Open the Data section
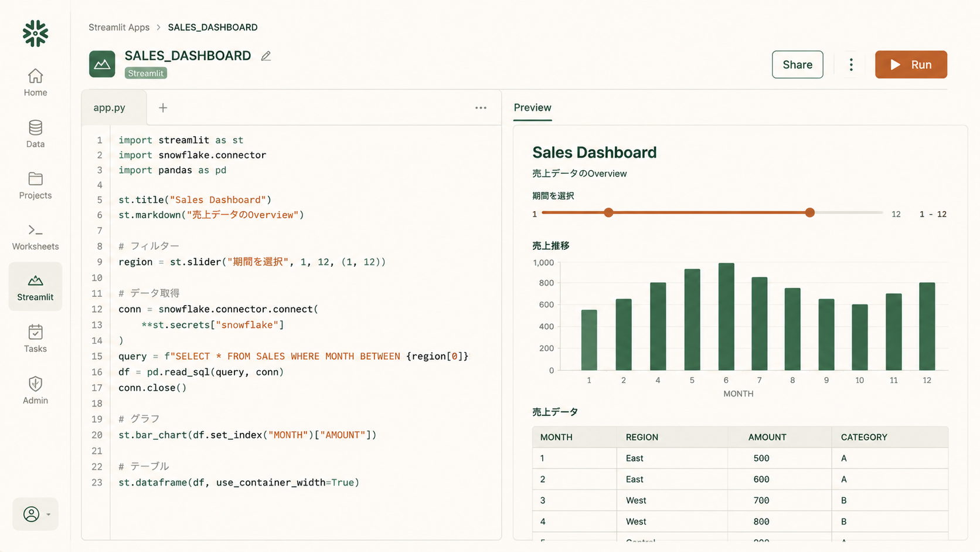This screenshot has height=552, width=980. 35,134
